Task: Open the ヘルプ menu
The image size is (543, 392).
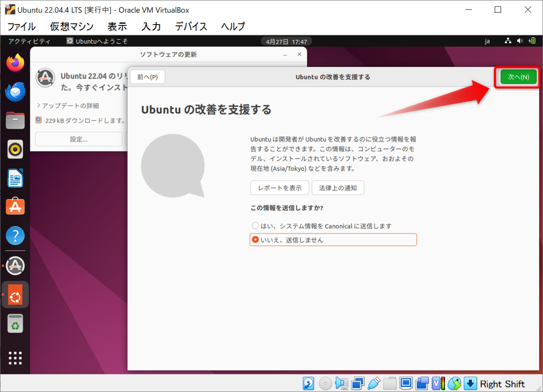Action: tap(233, 26)
